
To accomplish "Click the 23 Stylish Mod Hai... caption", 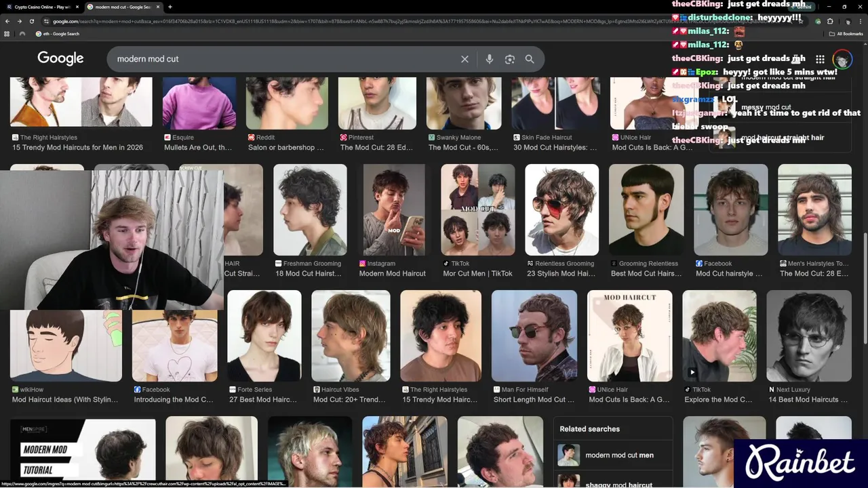I will coord(561,273).
